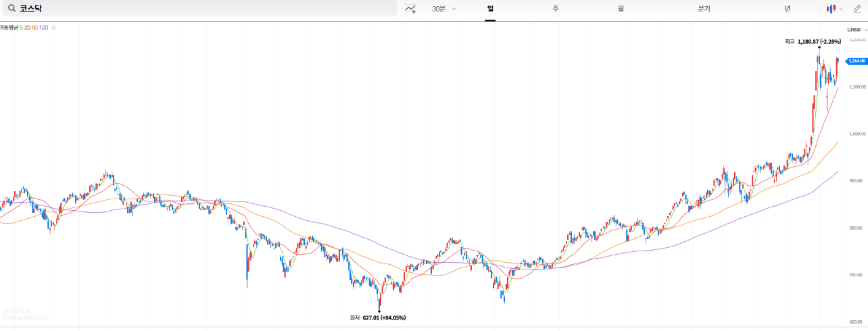Image resolution: width=868 pixels, height=331 pixels.
Task: Click the magnifier search icon beside 코스닥
Action: (11, 9)
